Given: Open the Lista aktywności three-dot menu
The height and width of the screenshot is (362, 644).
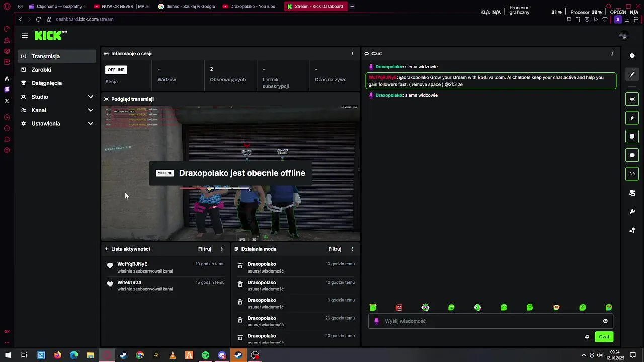Looking at the screenshot, I should click(x=222, y=249).
